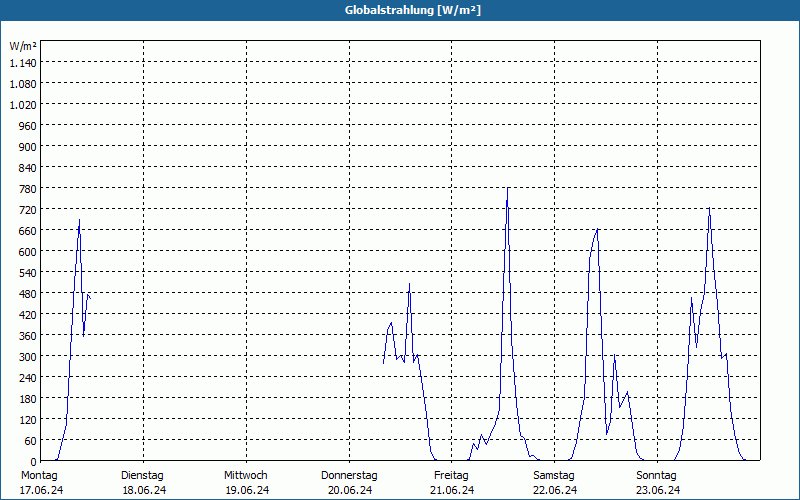Viewport: 800px width, 500px height.
Task: Click the W/m² unit label
Action: (23, 46)
